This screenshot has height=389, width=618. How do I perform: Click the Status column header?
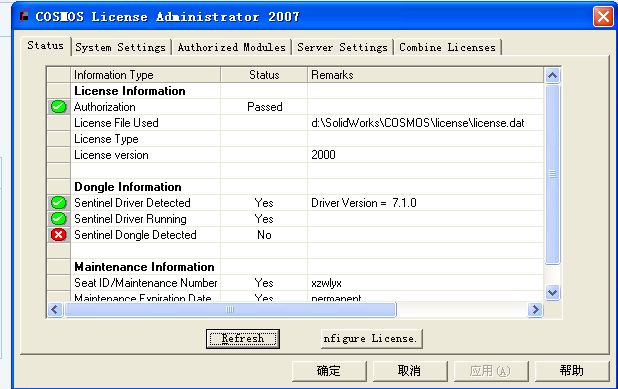[x=264, y=75]
